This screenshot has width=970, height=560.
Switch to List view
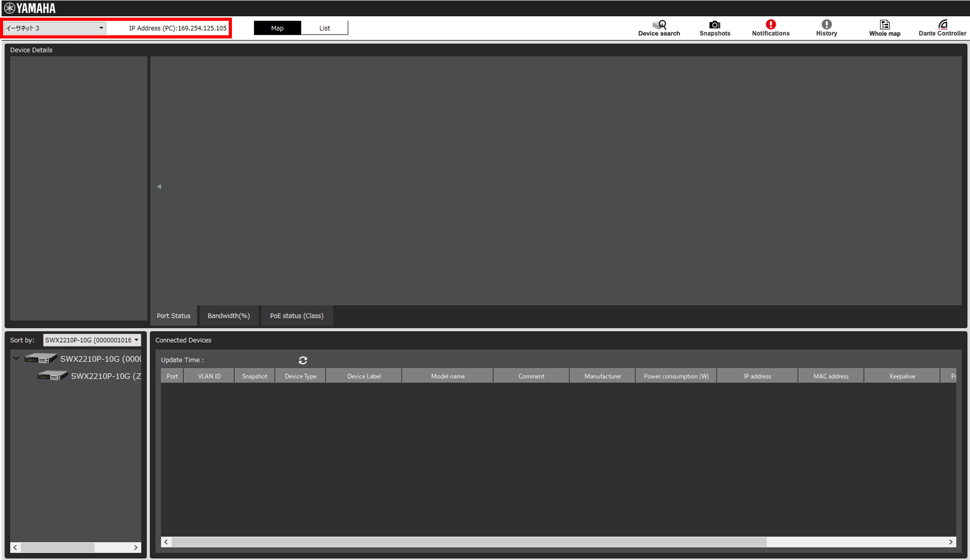(x=325, y=28)
